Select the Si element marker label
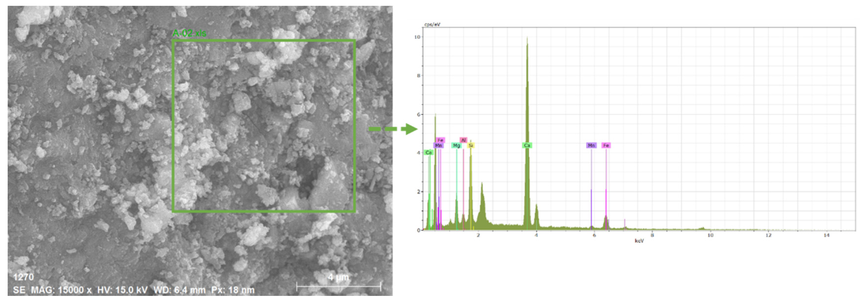This screenshot has height=303, width=868. tap(471, 145)
